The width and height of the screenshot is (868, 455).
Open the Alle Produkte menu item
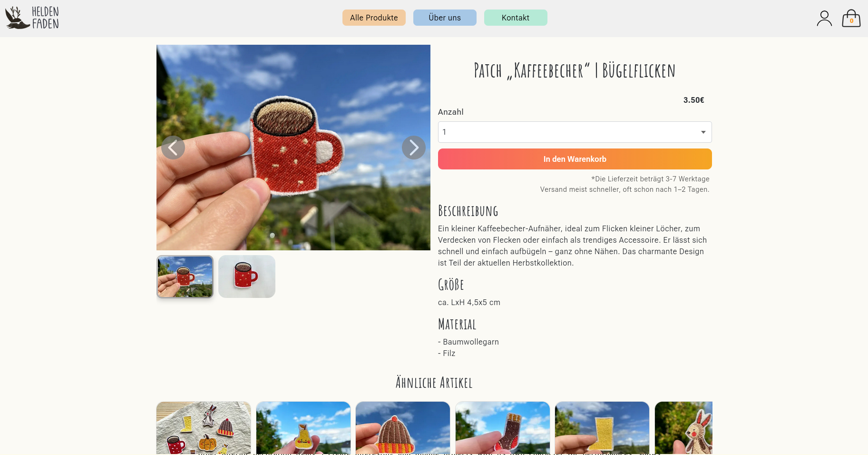point(374,18)
